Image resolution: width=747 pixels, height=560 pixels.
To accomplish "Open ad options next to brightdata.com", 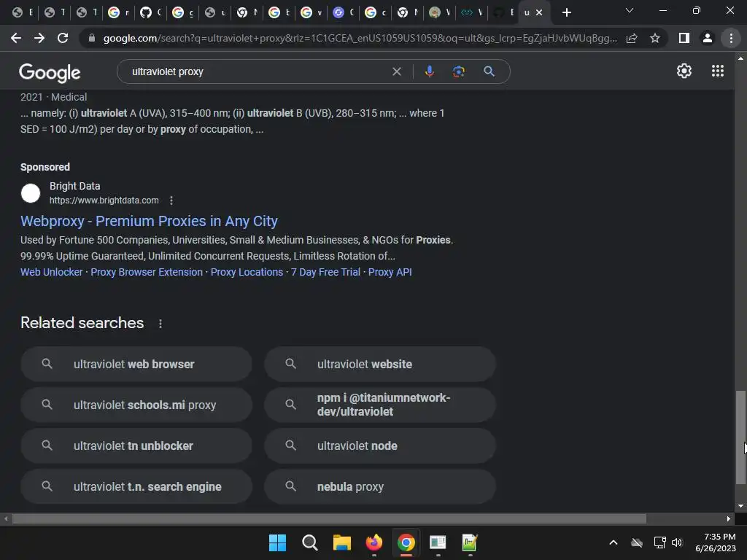I will coord(171,201).
